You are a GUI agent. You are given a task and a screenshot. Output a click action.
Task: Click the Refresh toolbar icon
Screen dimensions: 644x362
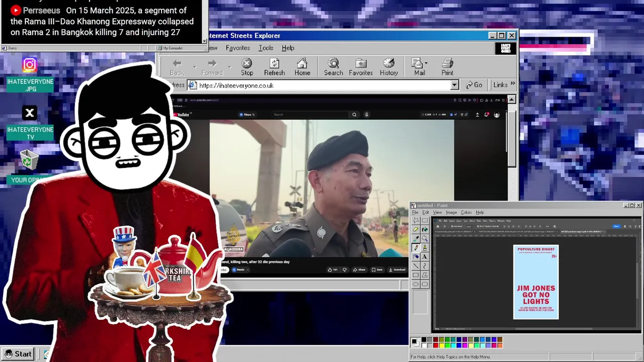(274, 67)
